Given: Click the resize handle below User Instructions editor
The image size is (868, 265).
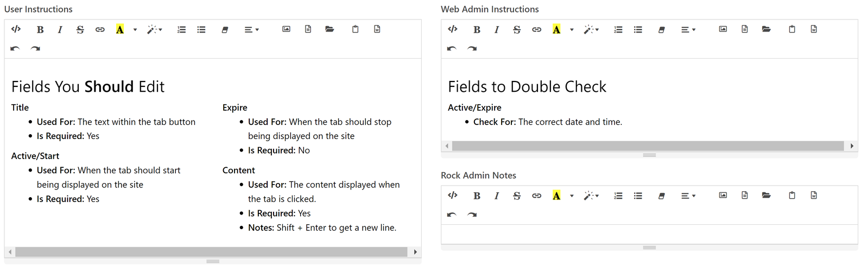Looking at the screenshot, I should click(x=213, y=261).
